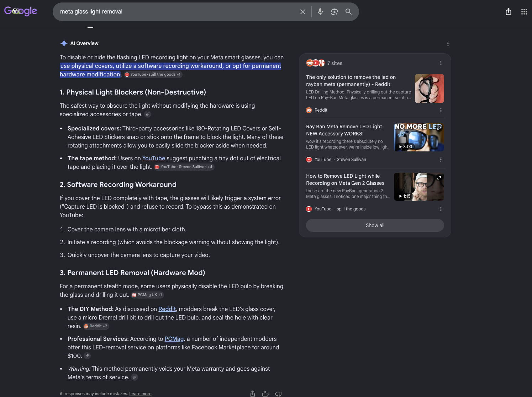Share the AI Overview response

click(x=253, y=394)
